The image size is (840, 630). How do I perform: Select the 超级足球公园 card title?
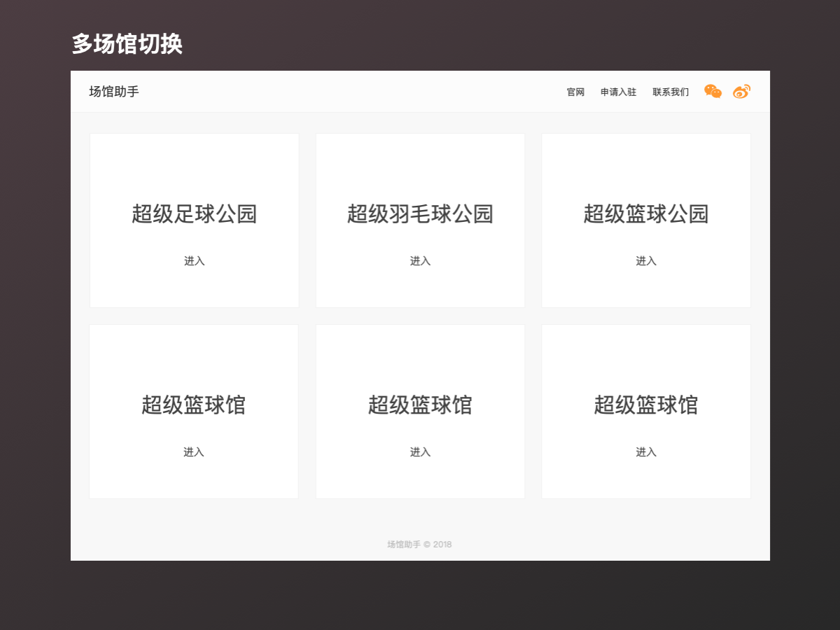tap(195, 213)
